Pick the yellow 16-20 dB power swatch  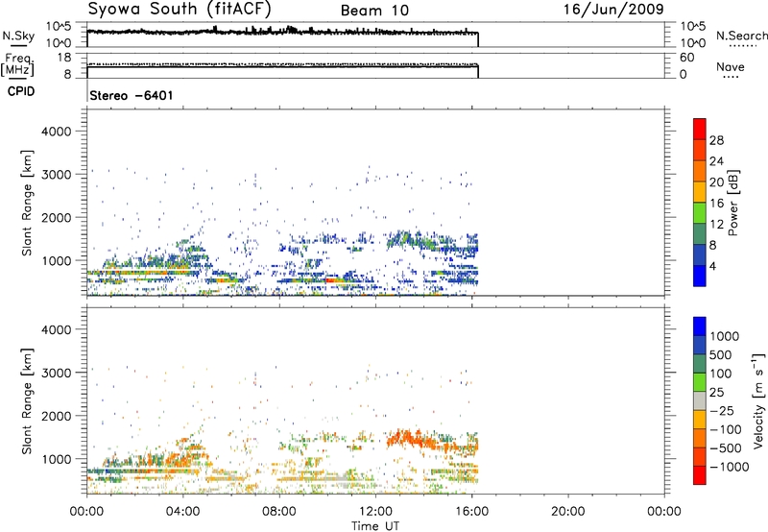[x=700, y=191]
